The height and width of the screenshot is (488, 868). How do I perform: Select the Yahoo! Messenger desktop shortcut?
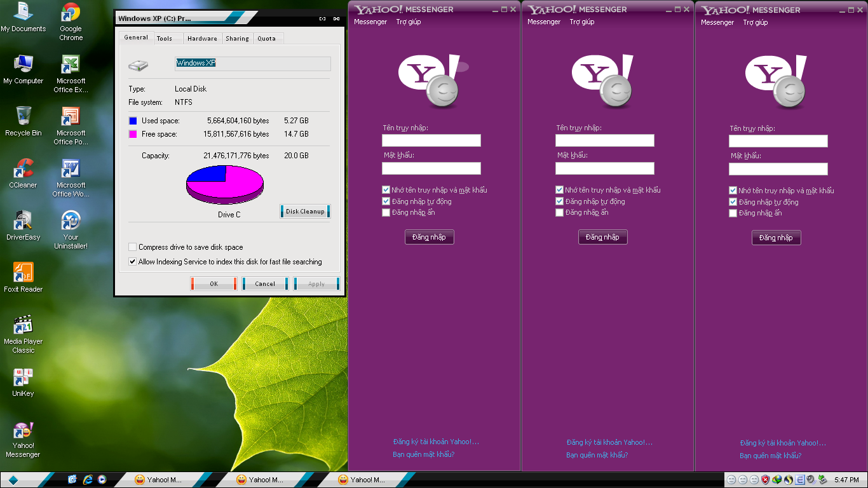tap(24, 439)
